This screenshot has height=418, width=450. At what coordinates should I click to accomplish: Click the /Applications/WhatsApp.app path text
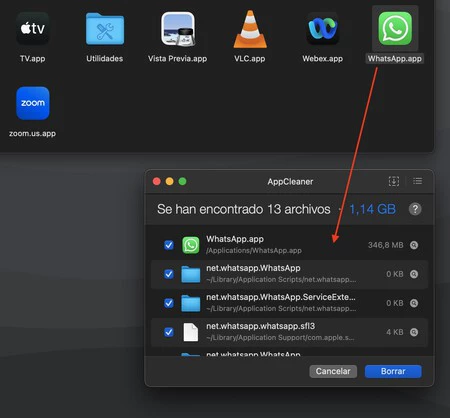click(254, 251)
